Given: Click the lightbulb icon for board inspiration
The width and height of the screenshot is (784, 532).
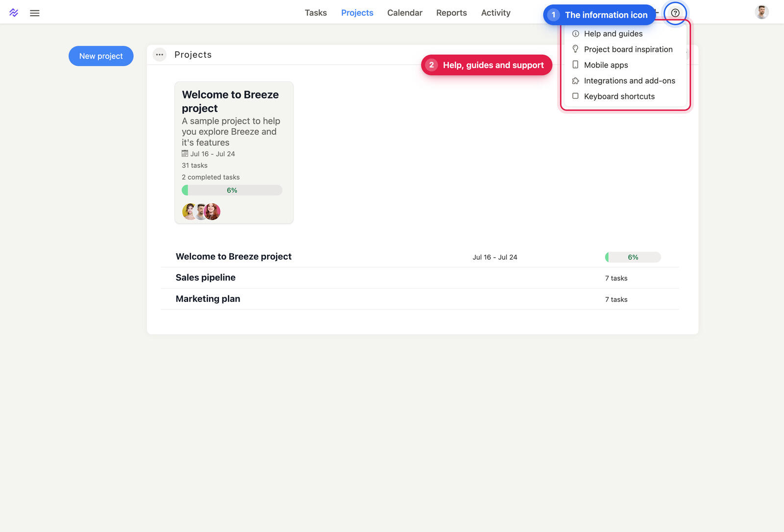Looking at the screenshot, I should tap(575, 49).
